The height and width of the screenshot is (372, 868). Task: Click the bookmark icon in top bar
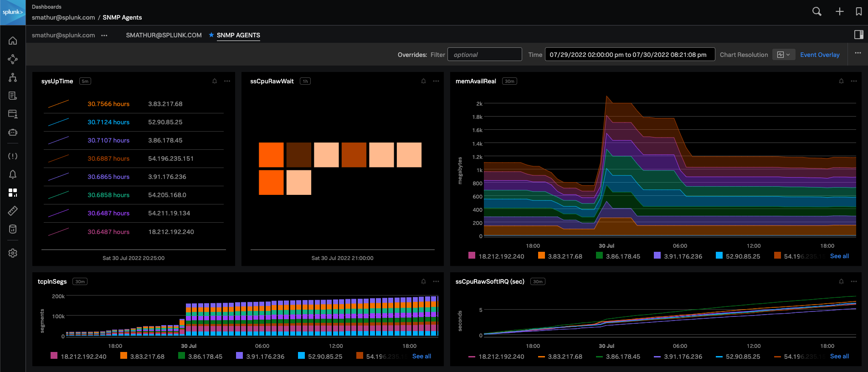tap(858, 12)
